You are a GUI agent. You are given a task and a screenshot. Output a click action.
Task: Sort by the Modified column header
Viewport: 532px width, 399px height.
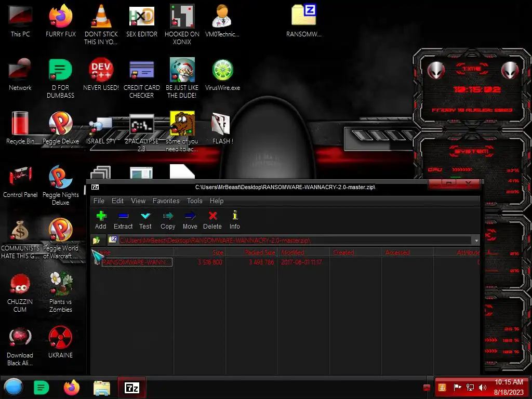tap(304, 252)
